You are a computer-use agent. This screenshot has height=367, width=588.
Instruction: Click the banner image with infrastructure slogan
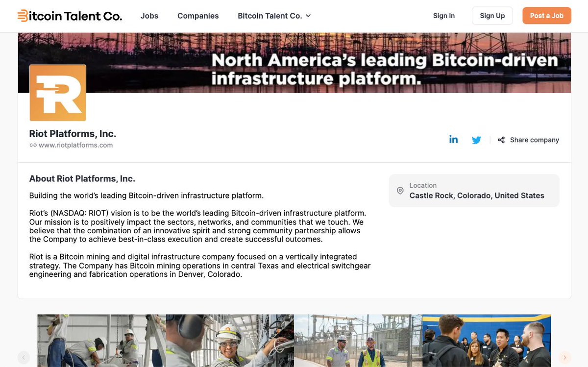click(x=294, y=63)
